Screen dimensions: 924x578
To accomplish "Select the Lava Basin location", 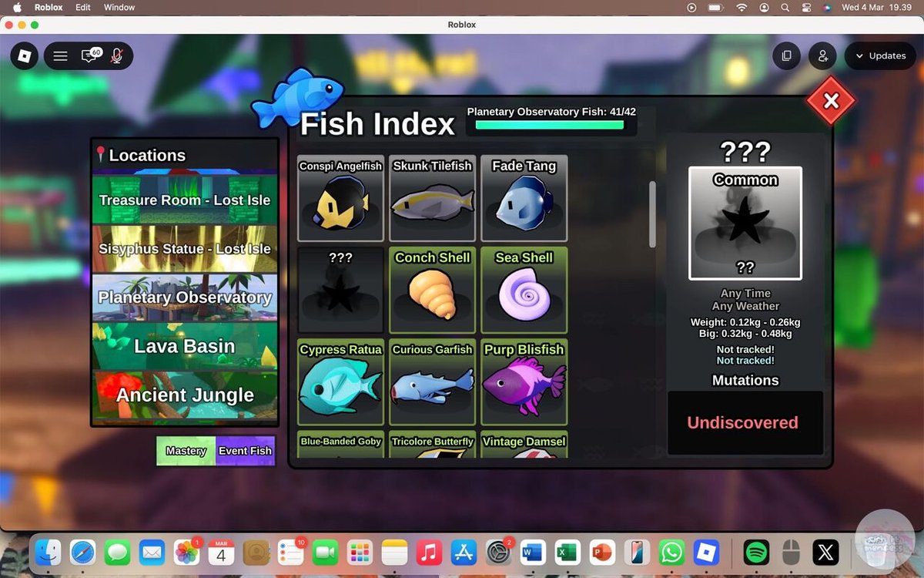I will (x=184, y=345).
